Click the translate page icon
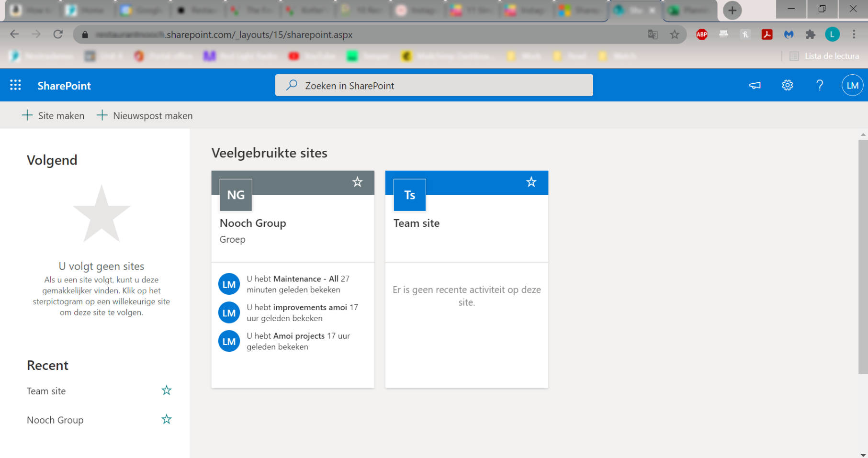The width and height of the screenshot is (868, 458). [x=653, y=34]
